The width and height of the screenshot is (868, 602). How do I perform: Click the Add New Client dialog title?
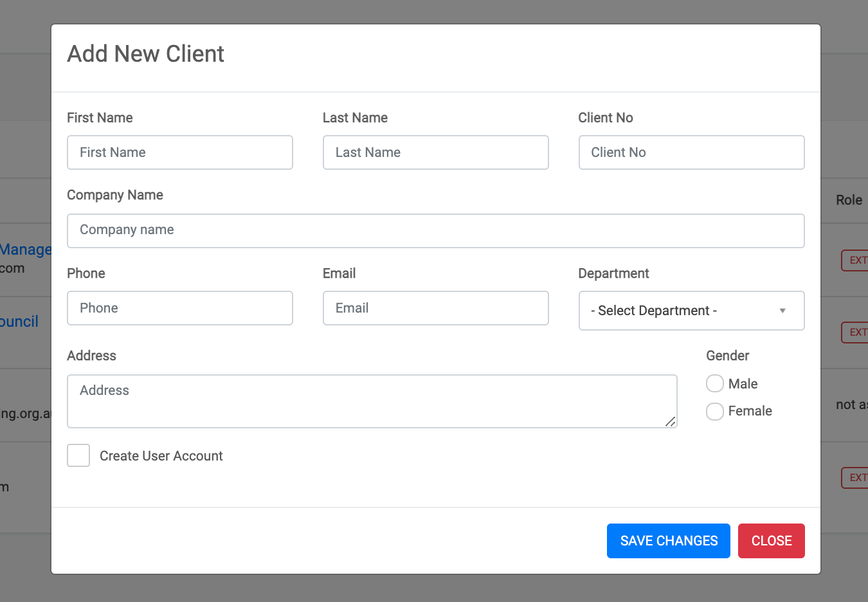pyautogui.click(x=146, y=54)
